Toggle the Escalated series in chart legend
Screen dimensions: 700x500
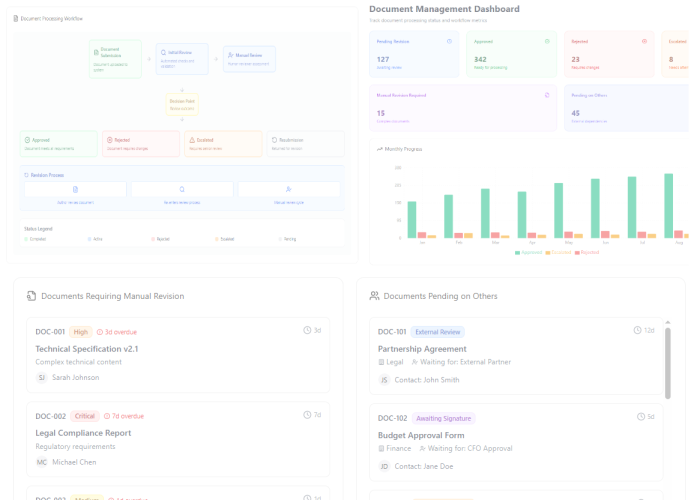click(560, 253)
